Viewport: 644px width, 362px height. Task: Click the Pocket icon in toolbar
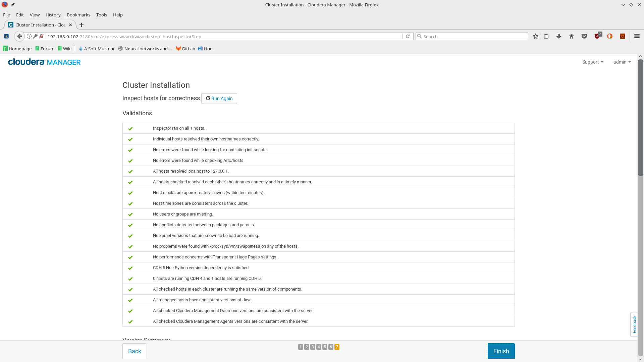584,36
